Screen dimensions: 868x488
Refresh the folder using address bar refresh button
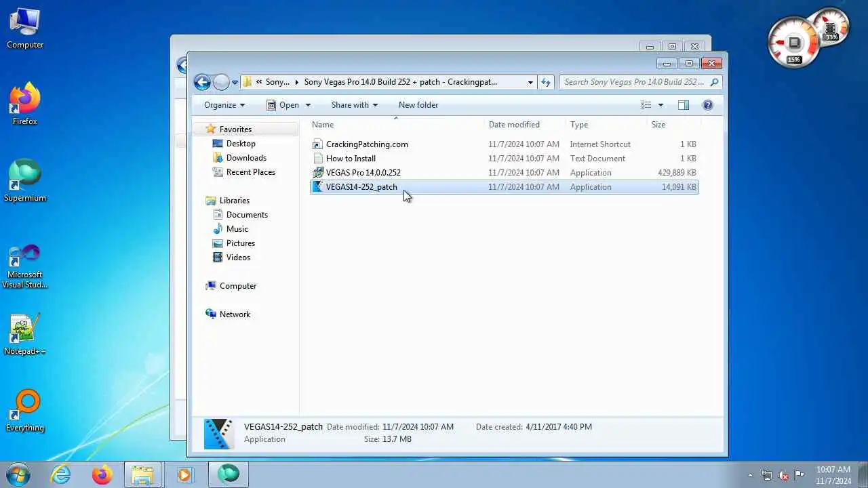pyautogui.click(x=546, y=82)
